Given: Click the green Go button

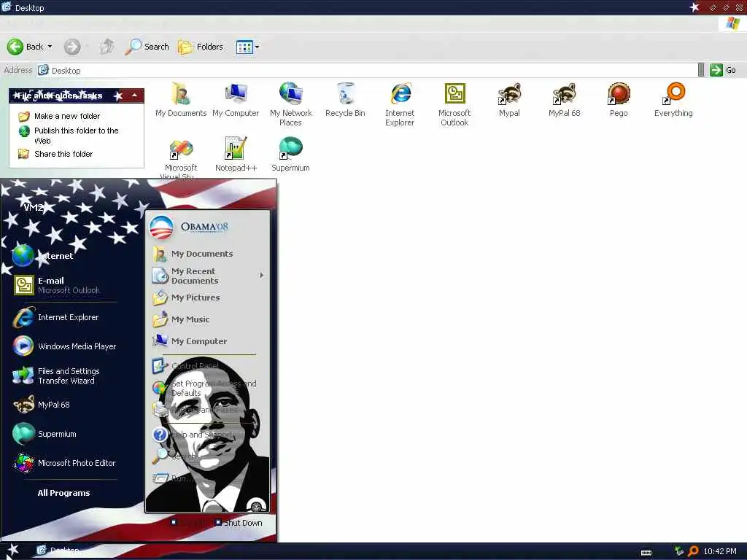Looking at the screenshot, I should tap(723, 70).
